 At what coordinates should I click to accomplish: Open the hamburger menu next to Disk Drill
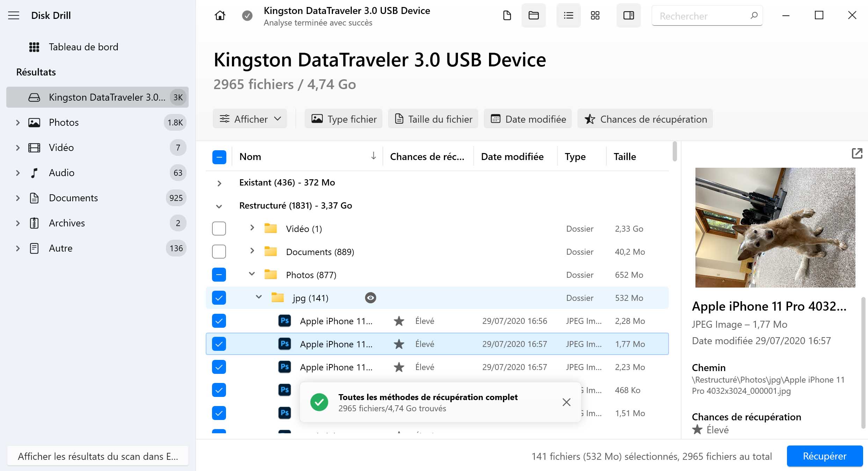point(14,15)
